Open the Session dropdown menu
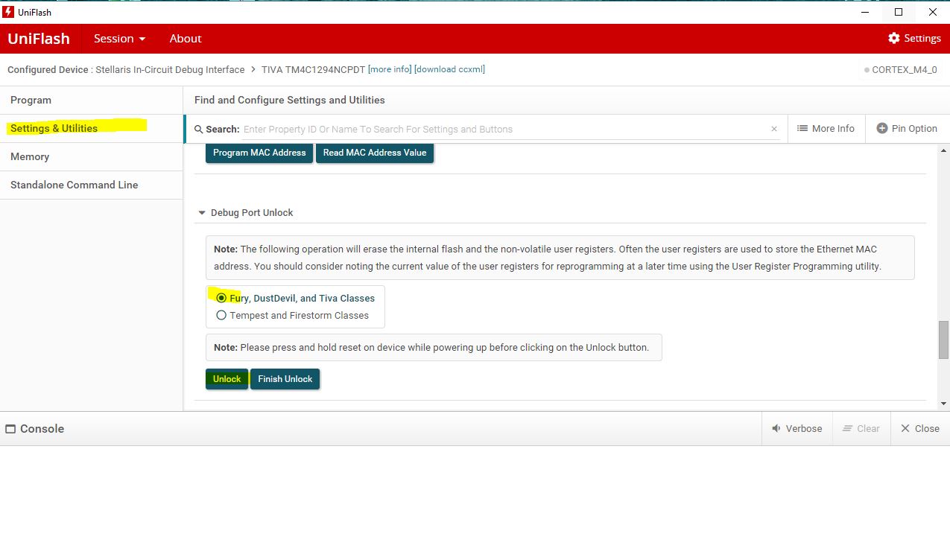950x560 pixels. tap(119, 38)
